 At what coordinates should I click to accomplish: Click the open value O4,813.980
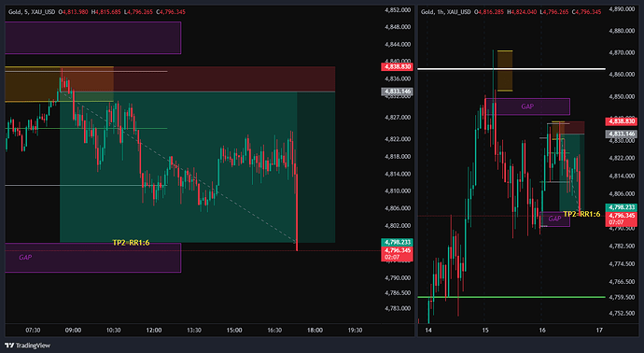tap(74, 12)
